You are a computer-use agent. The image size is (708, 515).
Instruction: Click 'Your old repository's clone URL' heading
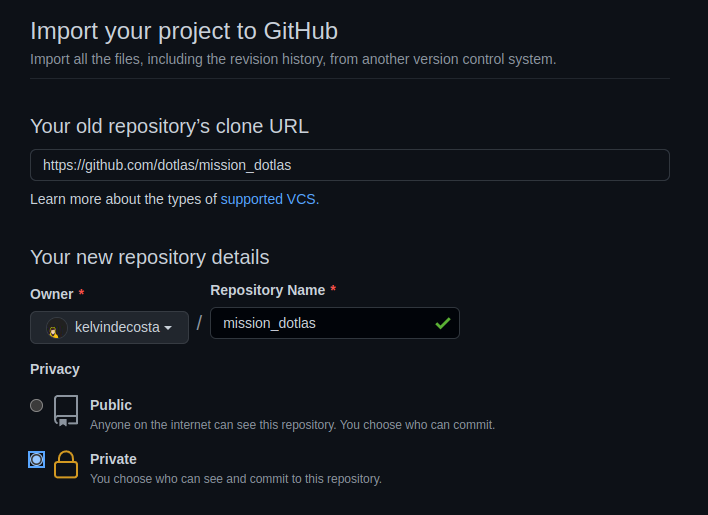coord(169,126)
